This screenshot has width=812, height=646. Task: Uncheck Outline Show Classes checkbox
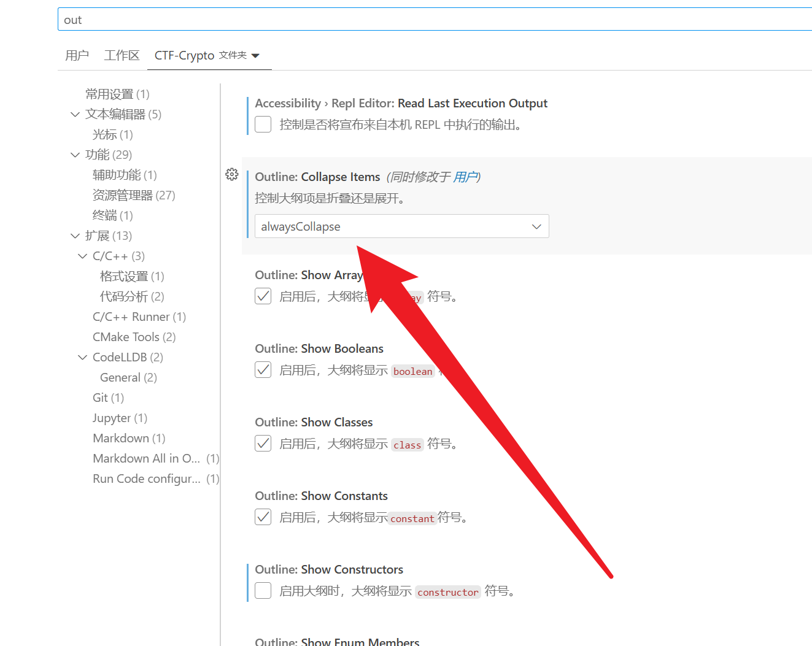click(x=263, y=444)
